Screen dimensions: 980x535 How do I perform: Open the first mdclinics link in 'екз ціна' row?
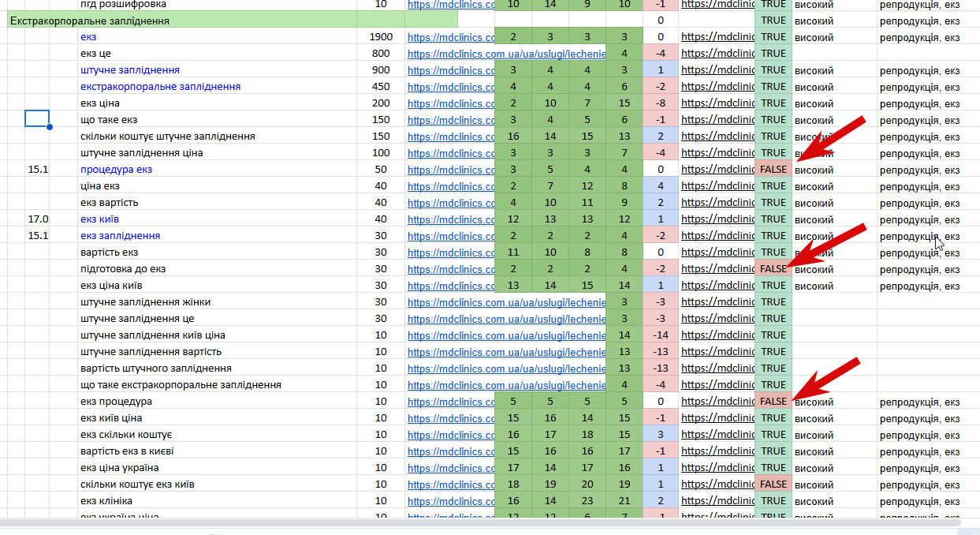(451, 103)
